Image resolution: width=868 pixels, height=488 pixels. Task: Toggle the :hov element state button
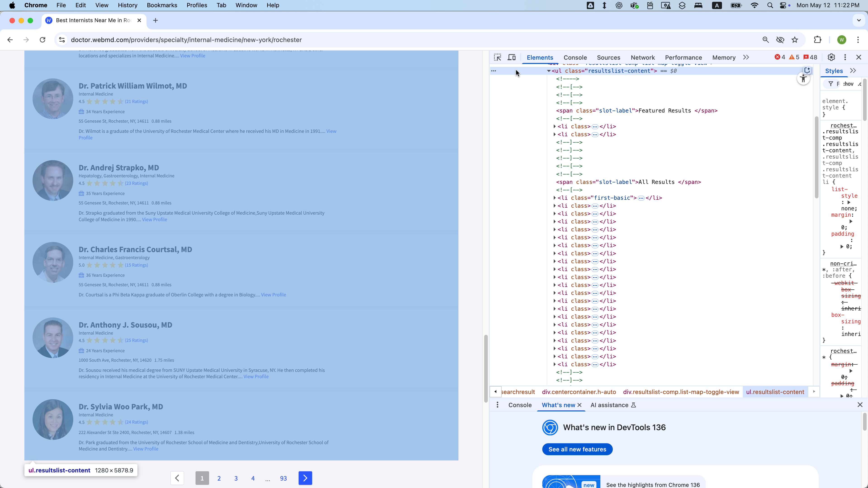coord(848,84)
